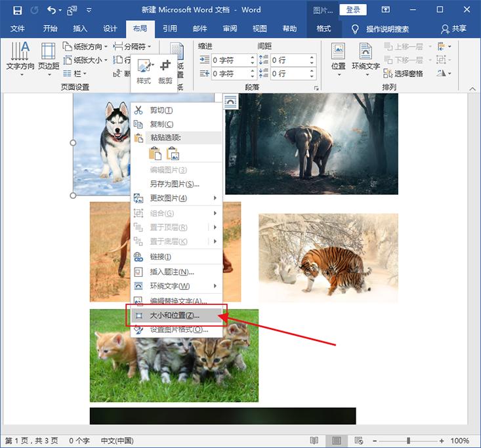Choose Link (链接) in the context menu
This screenshot has height=448, width=481.
click(x=176, y=256)
